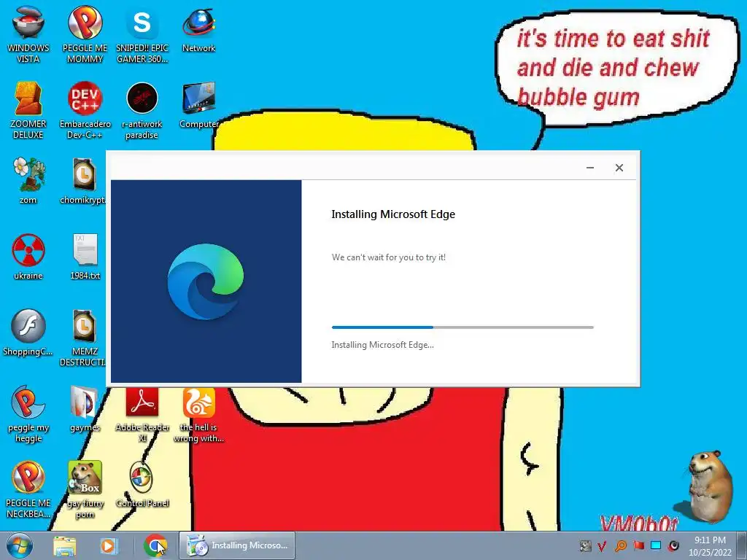Select the UC Browser 'the hell is wrong with' icon
Viewport: 747px width, 560px height.
point(198,415)
